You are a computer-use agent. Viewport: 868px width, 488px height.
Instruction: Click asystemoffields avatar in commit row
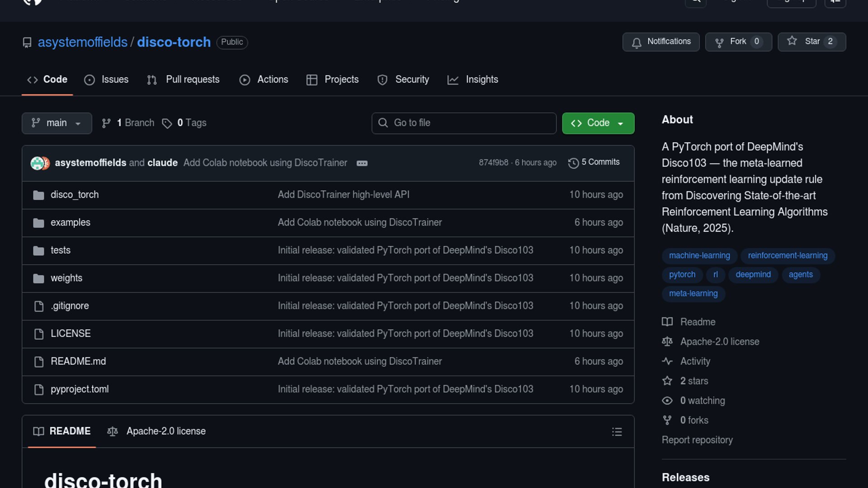pyautogui.click(x=37, y=163)
